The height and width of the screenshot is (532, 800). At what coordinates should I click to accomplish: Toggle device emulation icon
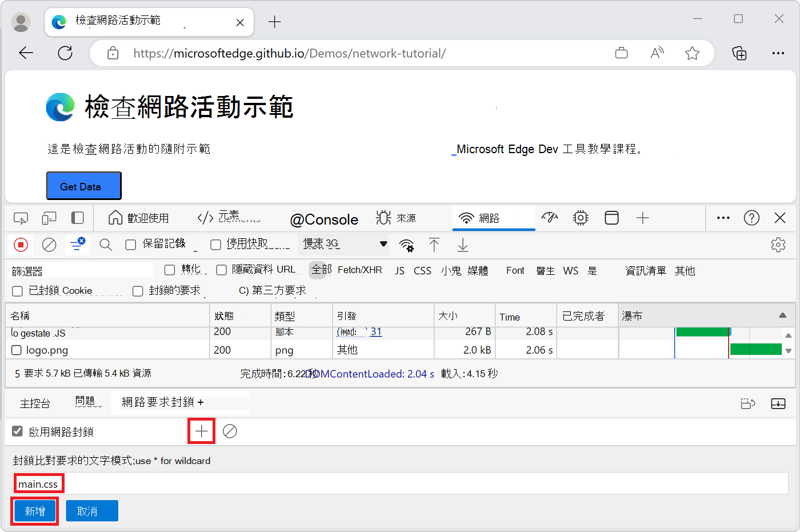coord(49,218)
